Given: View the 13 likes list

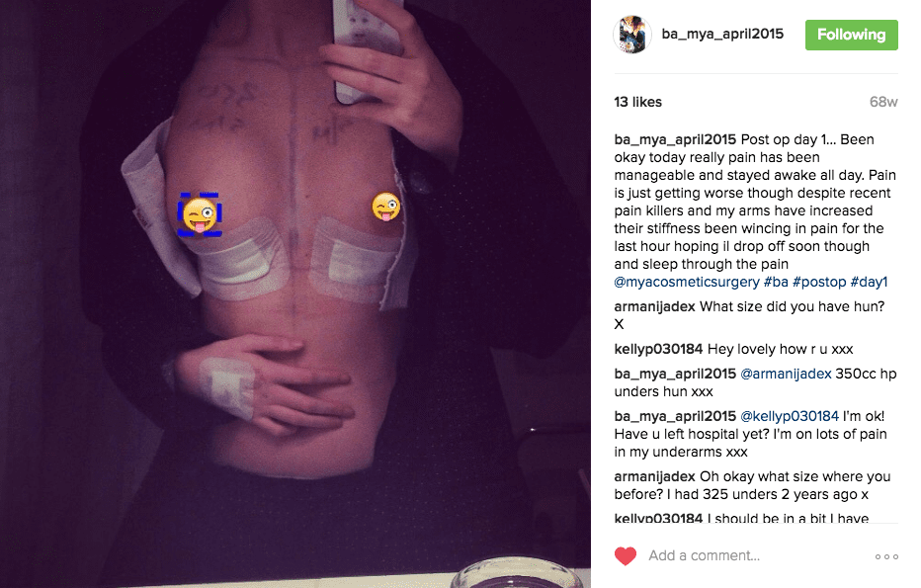Looking at the screenshot, I should coord(638,102).
